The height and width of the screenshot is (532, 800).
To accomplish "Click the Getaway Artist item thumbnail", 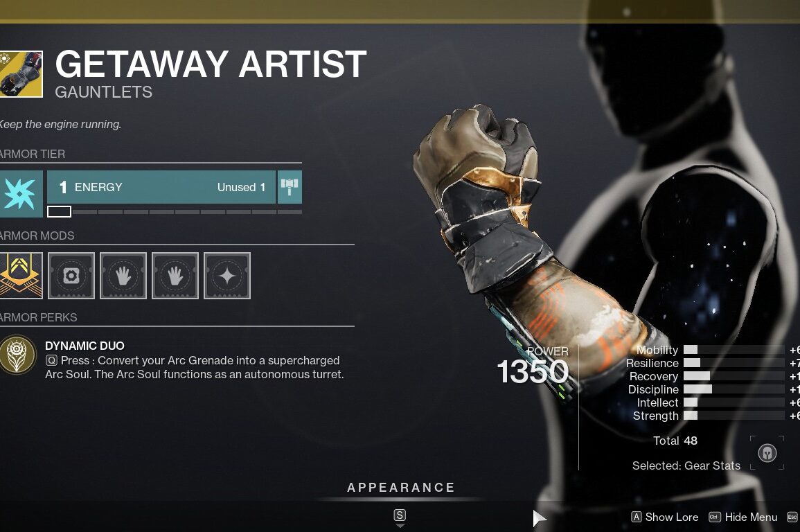I will point(21,74).
